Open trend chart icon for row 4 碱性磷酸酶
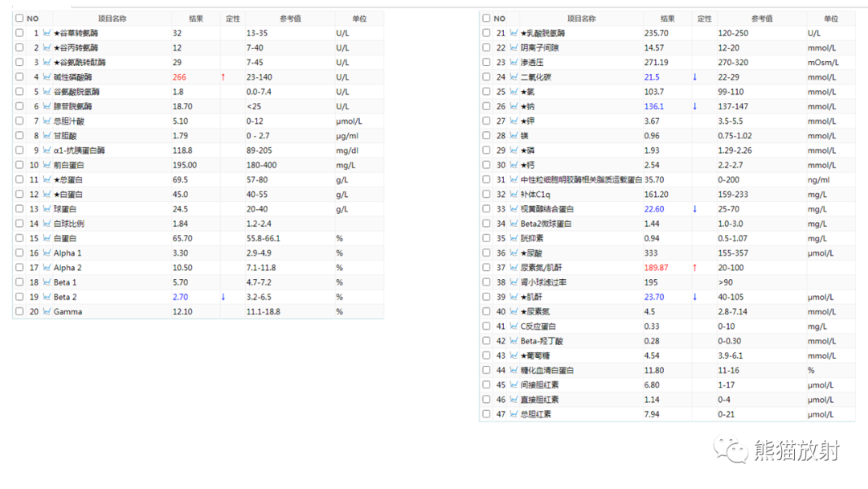The image size is (868, 489). [47, 77]
